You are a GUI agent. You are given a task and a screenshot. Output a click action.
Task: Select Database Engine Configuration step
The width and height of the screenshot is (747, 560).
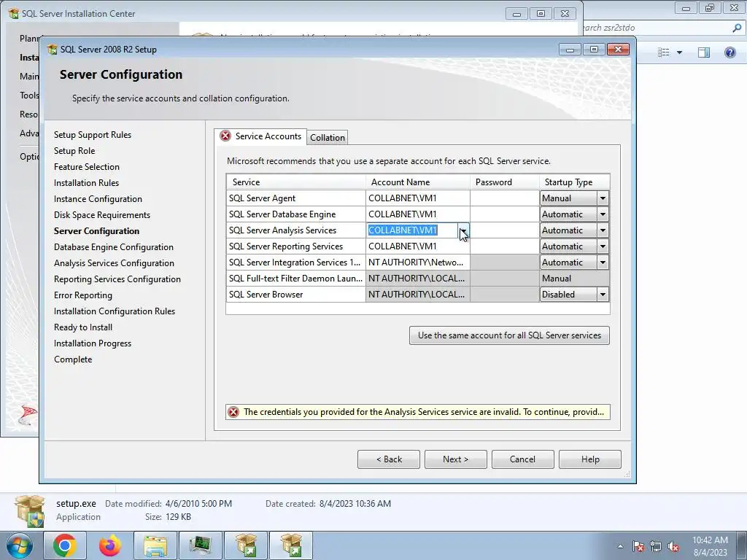coord(113,247)
